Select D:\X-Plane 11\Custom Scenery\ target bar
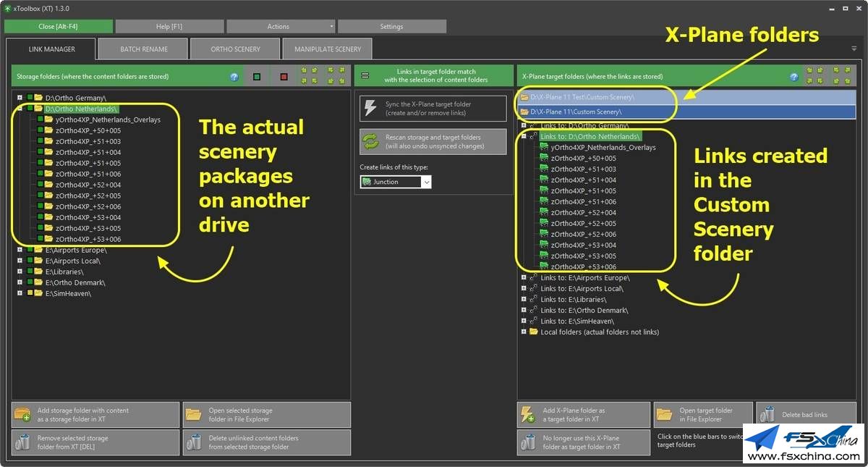868x467 pixels. [686, 112]
